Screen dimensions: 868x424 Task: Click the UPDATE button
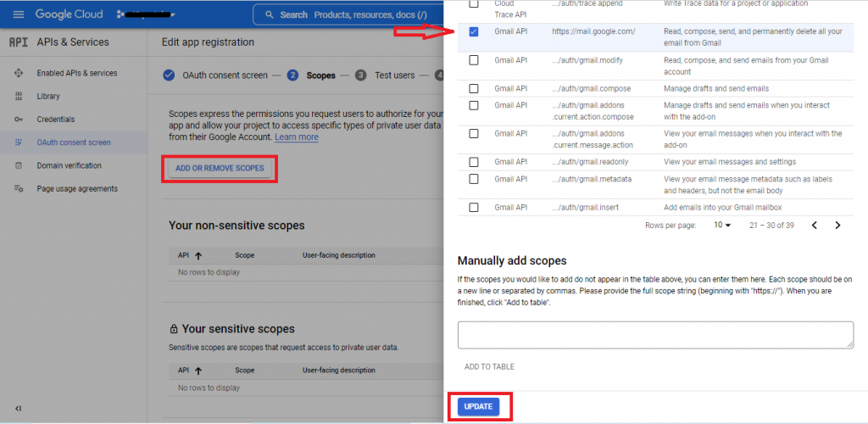478,407
